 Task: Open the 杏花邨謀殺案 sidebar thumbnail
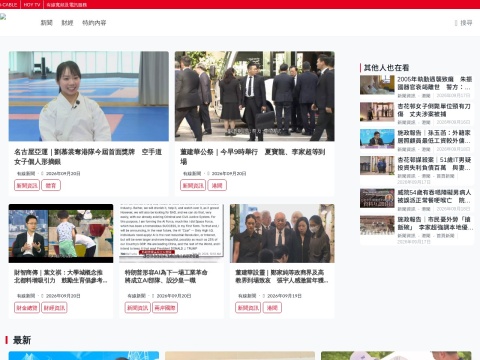377,165
